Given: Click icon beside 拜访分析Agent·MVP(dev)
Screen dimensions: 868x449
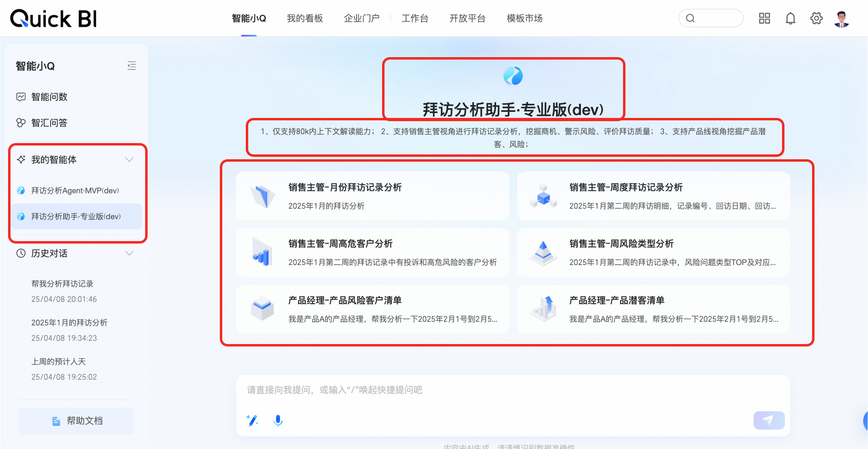Looking at the screenshot, I should [x=21, y=190].
